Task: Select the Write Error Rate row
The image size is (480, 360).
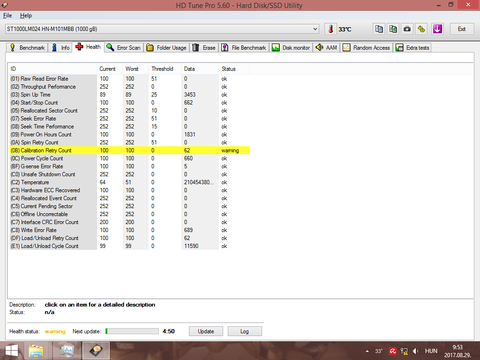Action: pos(129,230)
